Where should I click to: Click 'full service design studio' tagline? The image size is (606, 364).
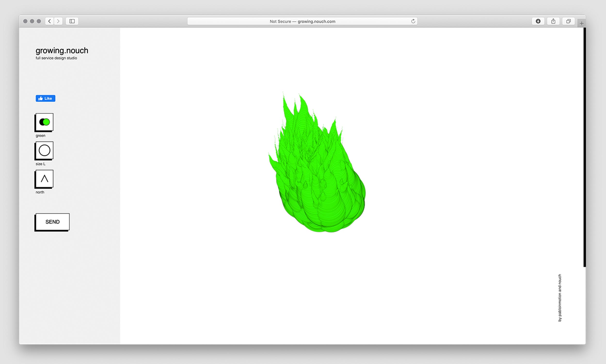tap(56, 58)
